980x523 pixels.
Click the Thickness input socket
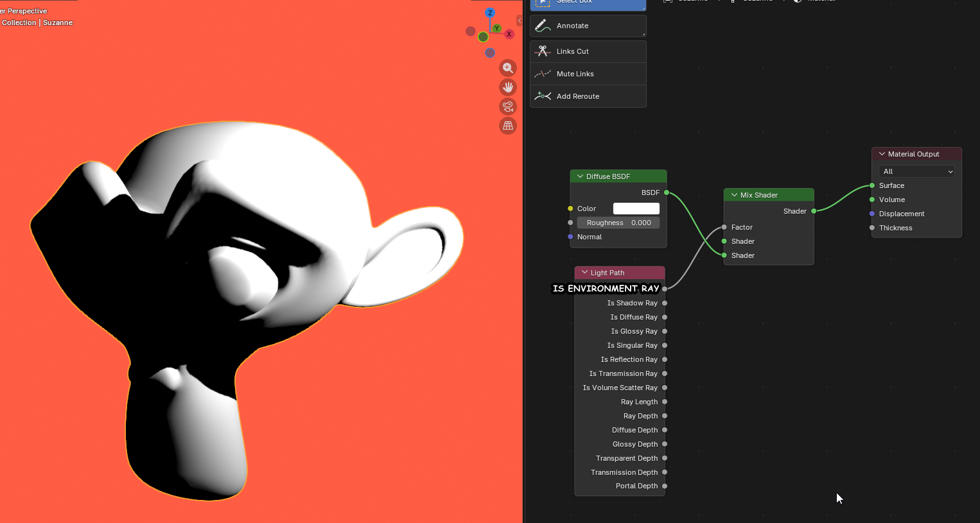coord(872,228)
